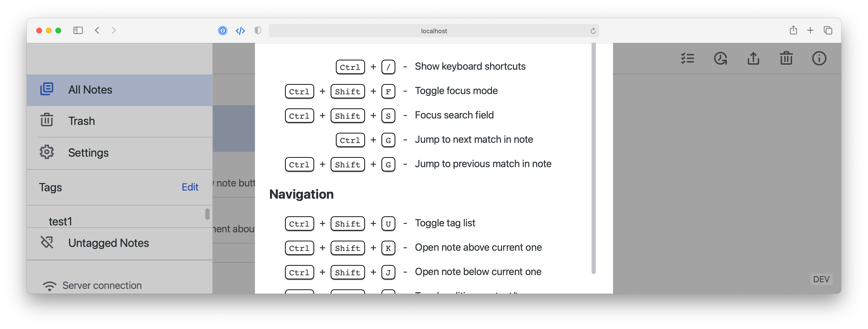The height and width of the screenshot is (329, 868).
Task: Select the test1 tag
Action: (61, 221)
